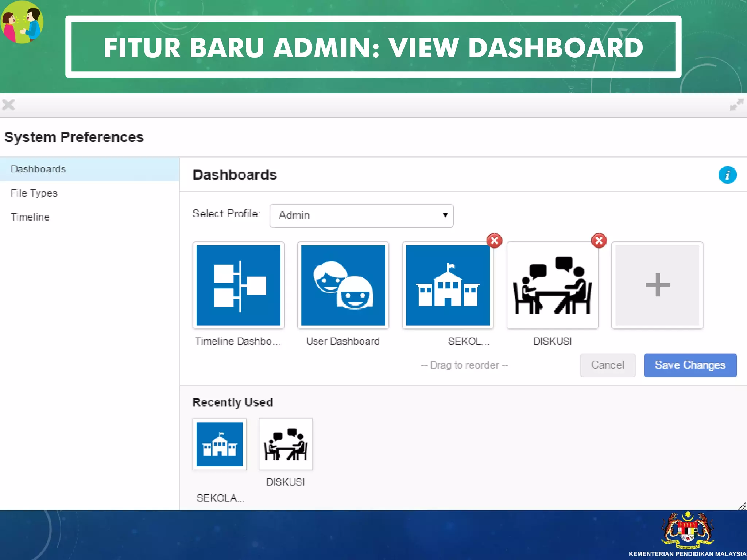Open the Timeline Dashboard tile icon

coord(238,285)
